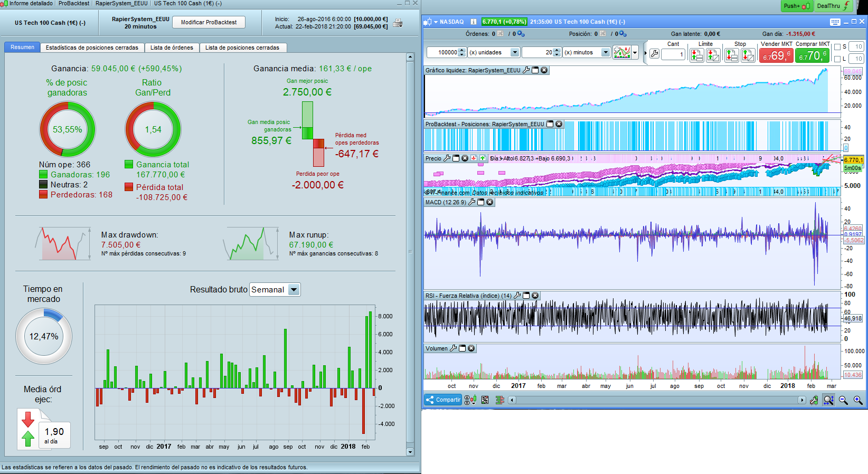Open the indicators and trading systems icon

(x=622, y=53)
